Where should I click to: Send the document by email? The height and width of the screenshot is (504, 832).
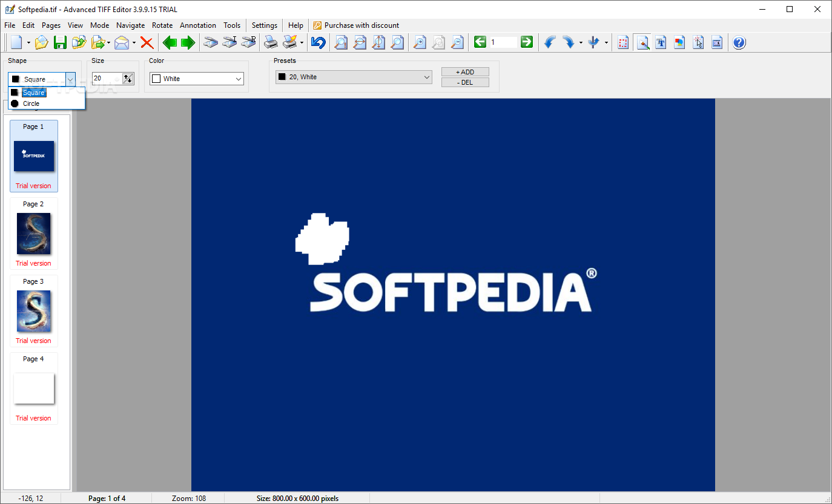pyautogui.click(x=122, y=42)
